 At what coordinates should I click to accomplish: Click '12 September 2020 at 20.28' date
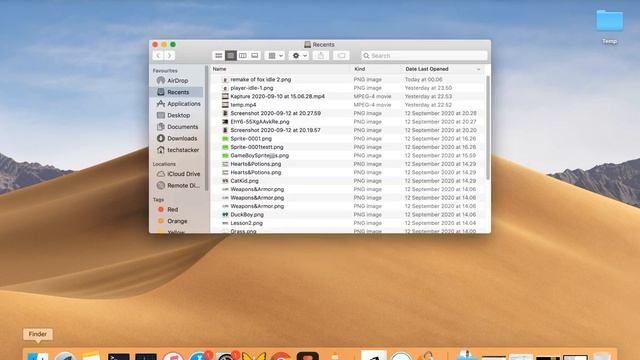click(440, 113)
